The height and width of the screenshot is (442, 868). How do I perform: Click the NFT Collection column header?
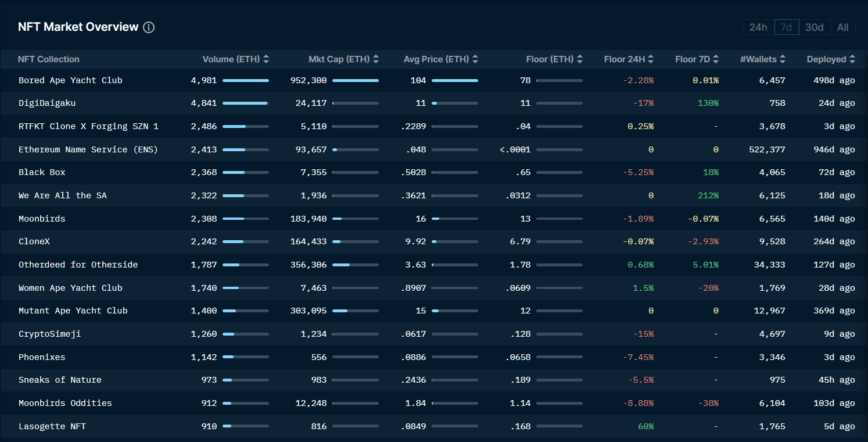(x=49, y=59)
